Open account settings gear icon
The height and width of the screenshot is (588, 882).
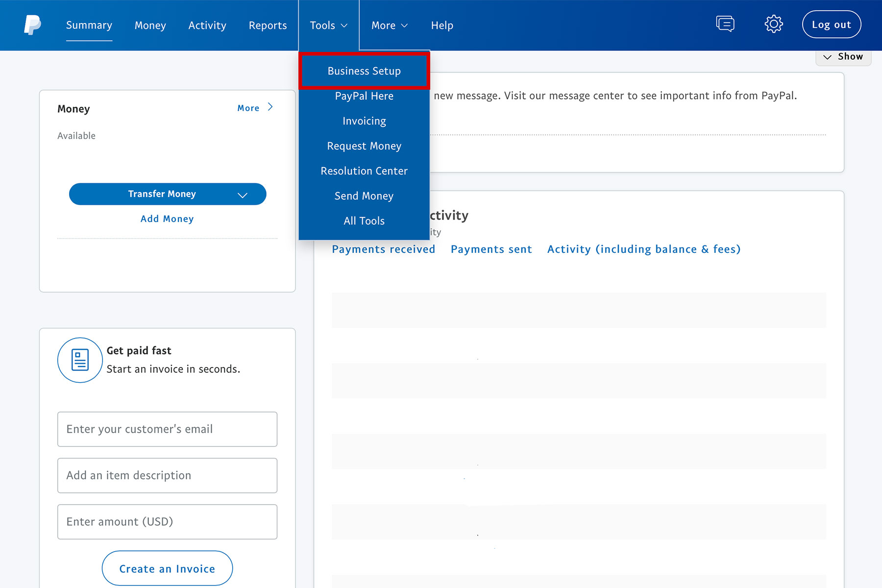[x=774, y=24]
